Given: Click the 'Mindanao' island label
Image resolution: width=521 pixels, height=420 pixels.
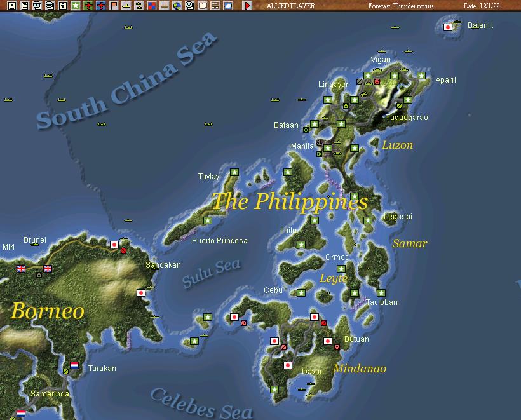Looking at the screenshot, I should [x=360, y=369].
